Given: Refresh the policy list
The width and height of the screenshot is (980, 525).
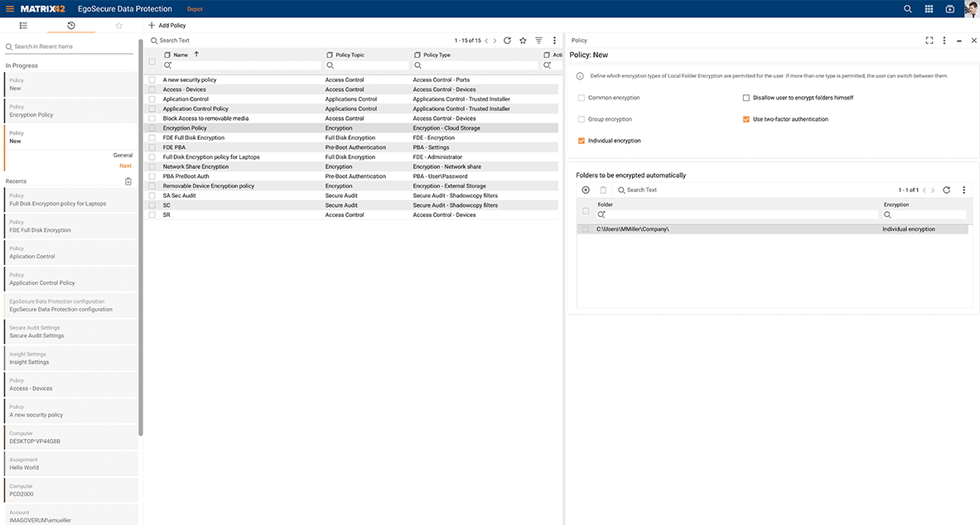Looking at the screenshot, I should pos(507,40).
